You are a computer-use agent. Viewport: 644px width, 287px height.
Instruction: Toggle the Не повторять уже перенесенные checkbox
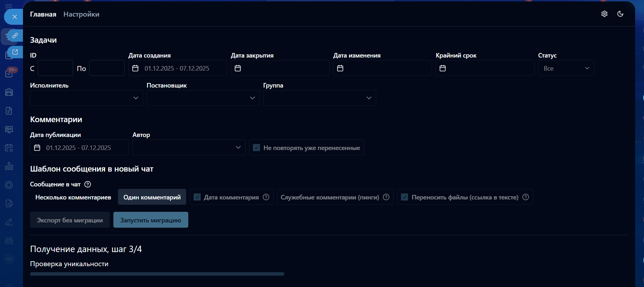pos(257,148)
